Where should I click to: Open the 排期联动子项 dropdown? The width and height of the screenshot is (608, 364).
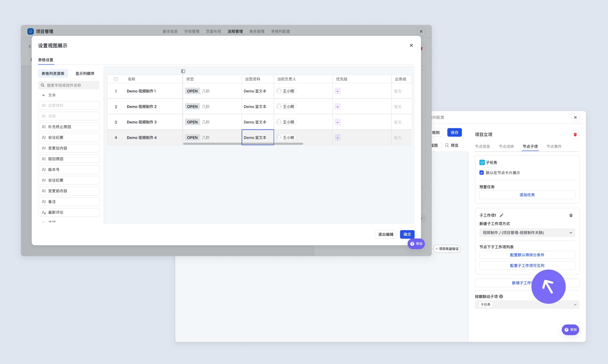coord(527,304)
